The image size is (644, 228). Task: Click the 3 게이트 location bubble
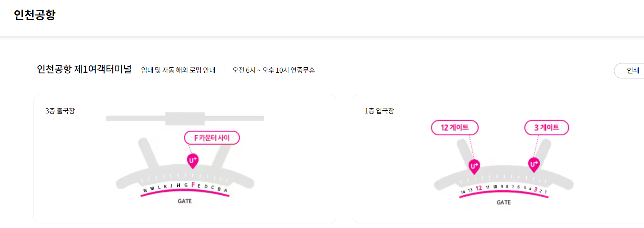(546, 127)
